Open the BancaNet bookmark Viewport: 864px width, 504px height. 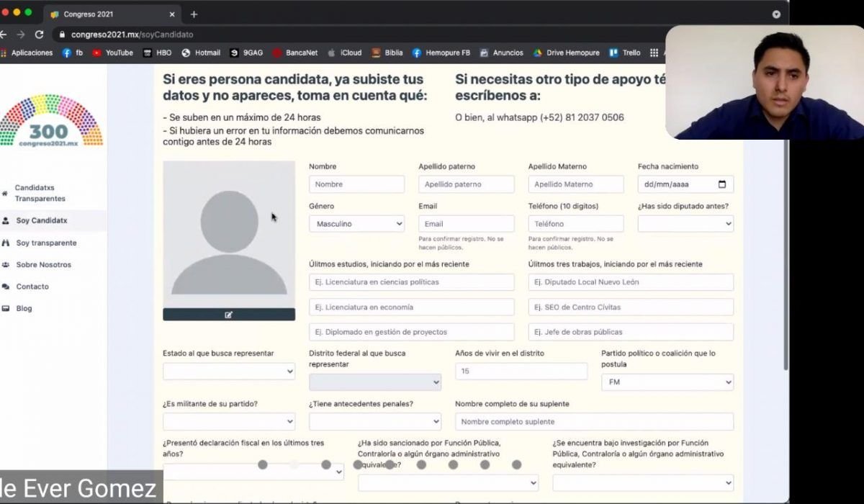tap(297, 53)
